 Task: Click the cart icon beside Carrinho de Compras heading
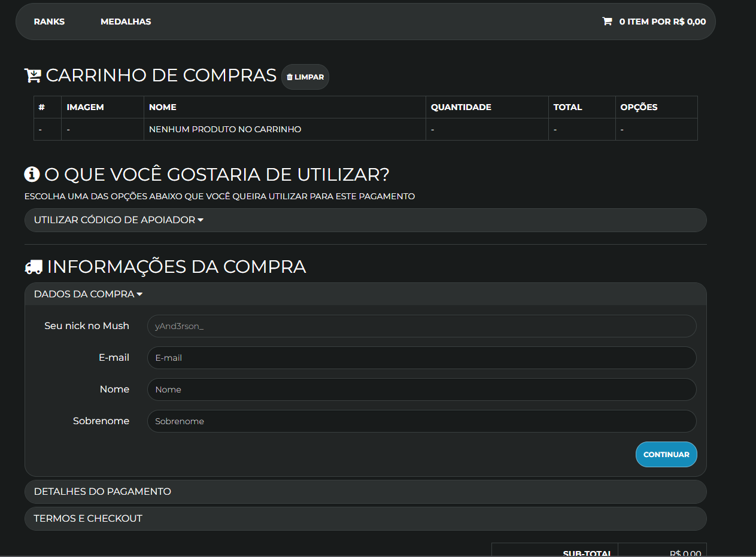33,76
